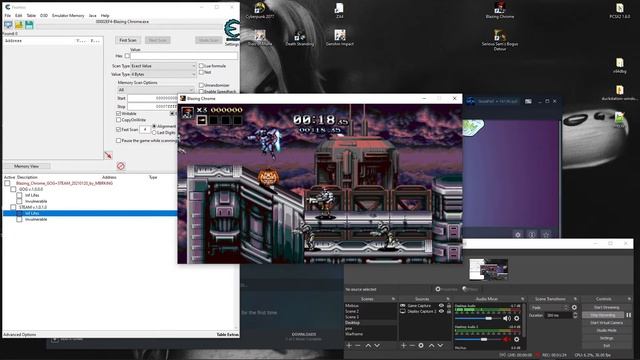Image resolution: width=640 pixels, height=360 pixels.
Task: Click Start Streaming in OBS Controls
Action: [x=607, y=307]
